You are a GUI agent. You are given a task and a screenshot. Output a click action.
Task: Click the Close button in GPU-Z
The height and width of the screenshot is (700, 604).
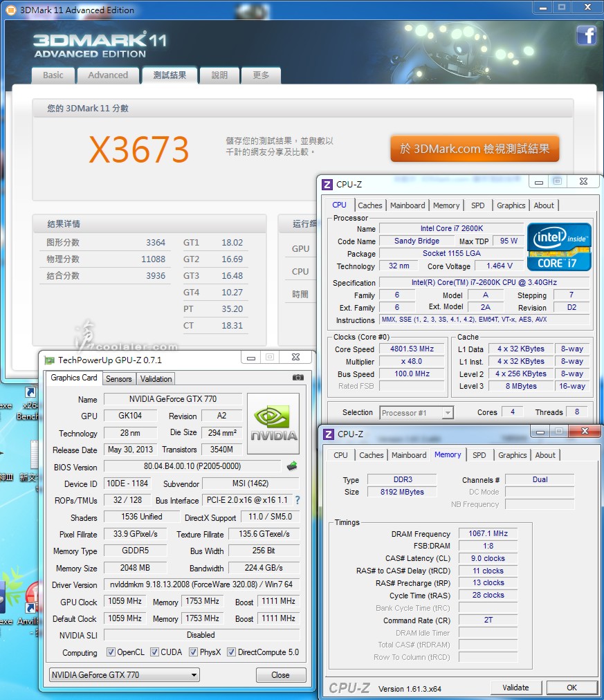coord(280,674)
